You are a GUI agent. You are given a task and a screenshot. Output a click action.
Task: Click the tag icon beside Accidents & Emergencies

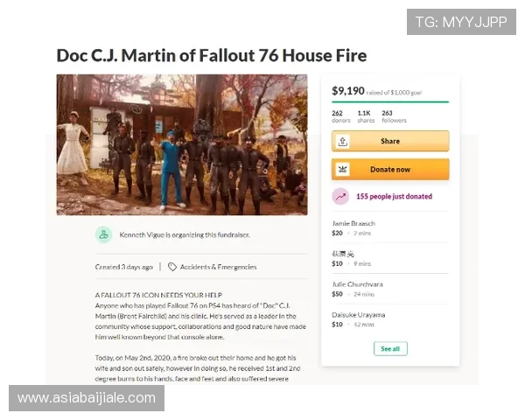click(172, 267)
